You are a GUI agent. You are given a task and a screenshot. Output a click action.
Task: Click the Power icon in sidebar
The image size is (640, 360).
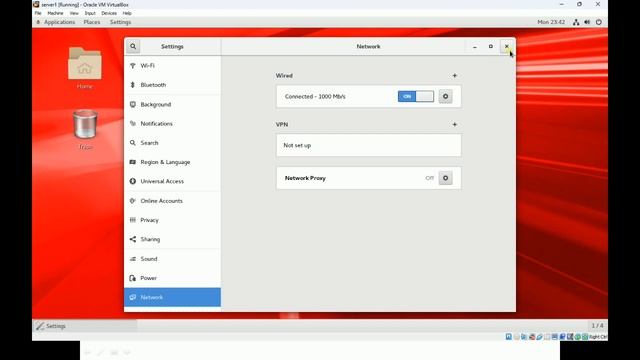click(x=133, y=278)
